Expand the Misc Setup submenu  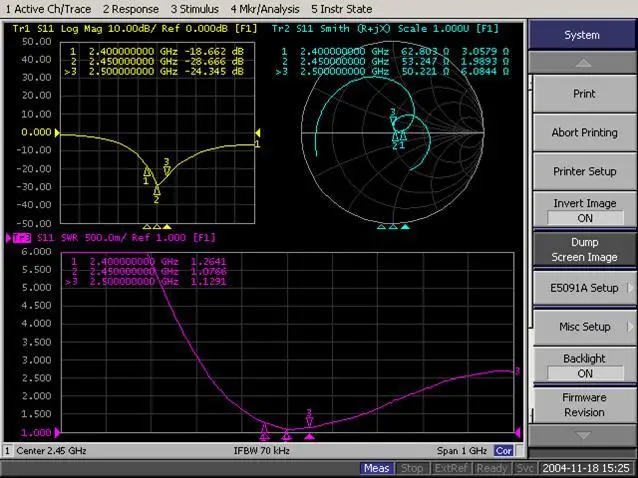585,326
